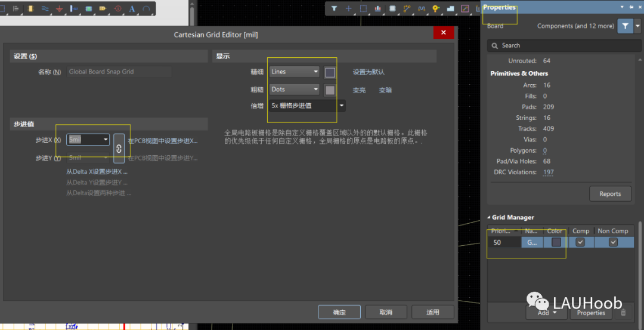Pin the Properties panel
Image resolution: width=644 pixels, height=330 pixels.
coord(631,7)
